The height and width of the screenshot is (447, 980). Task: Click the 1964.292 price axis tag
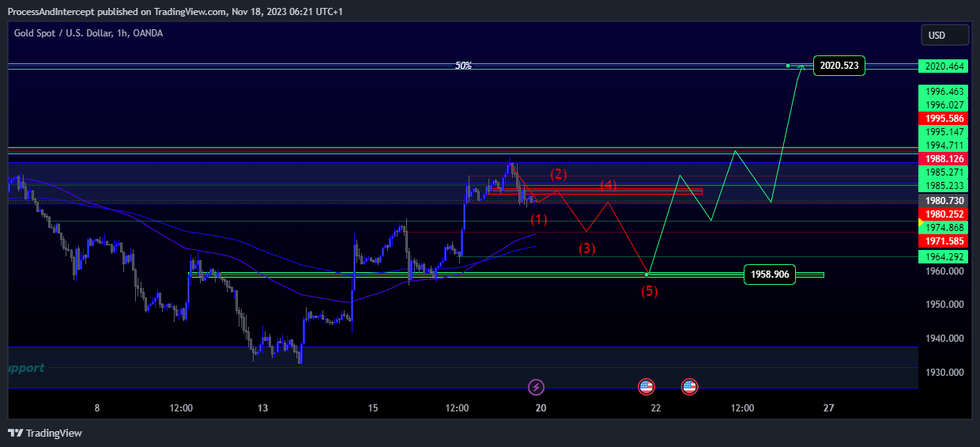943,257
